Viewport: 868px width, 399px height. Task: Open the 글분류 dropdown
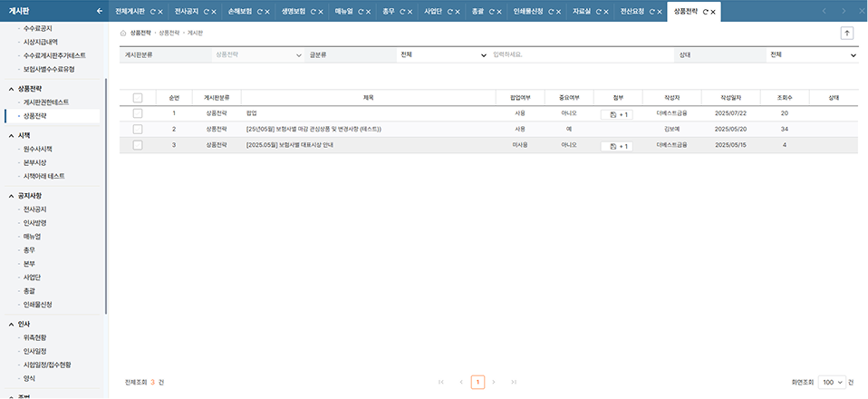pos(443,55)
